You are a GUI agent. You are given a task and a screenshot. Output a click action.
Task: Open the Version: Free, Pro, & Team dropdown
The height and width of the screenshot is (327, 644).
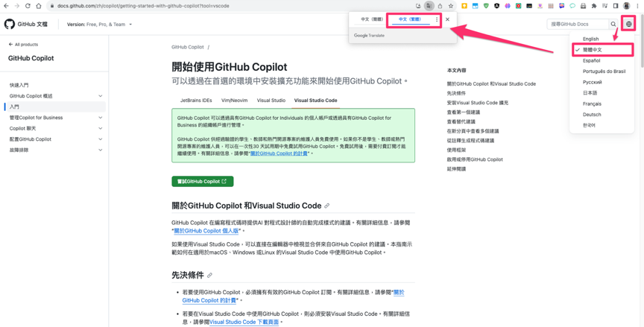point(99,24)
